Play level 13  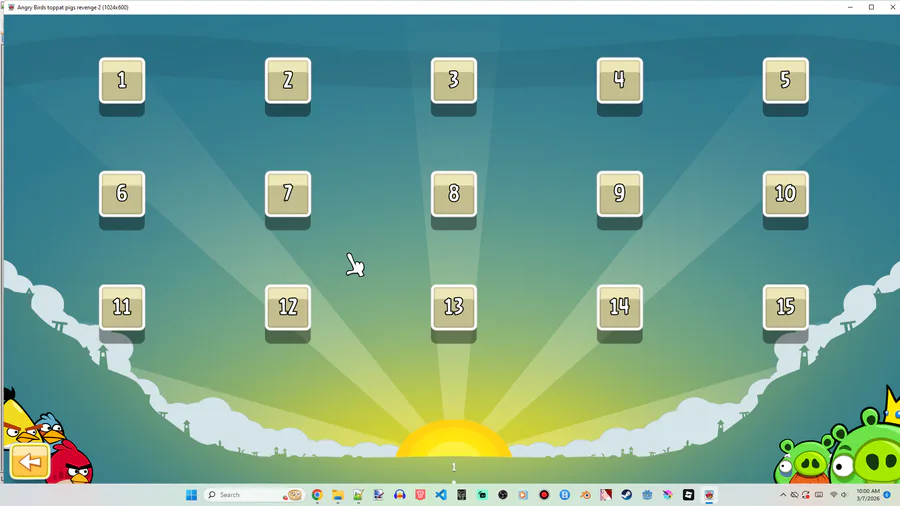pos(453,308)
